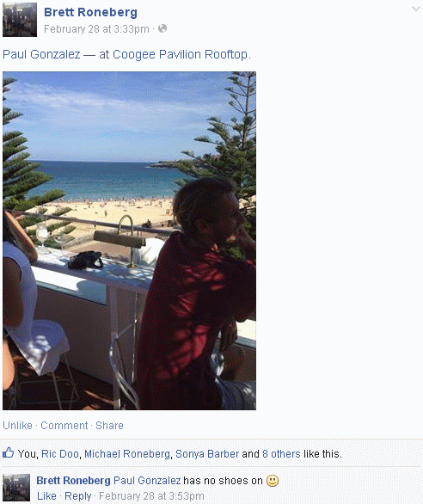
Task: Click the thumbs-up likes icon
Action: [x=8, y=452]
